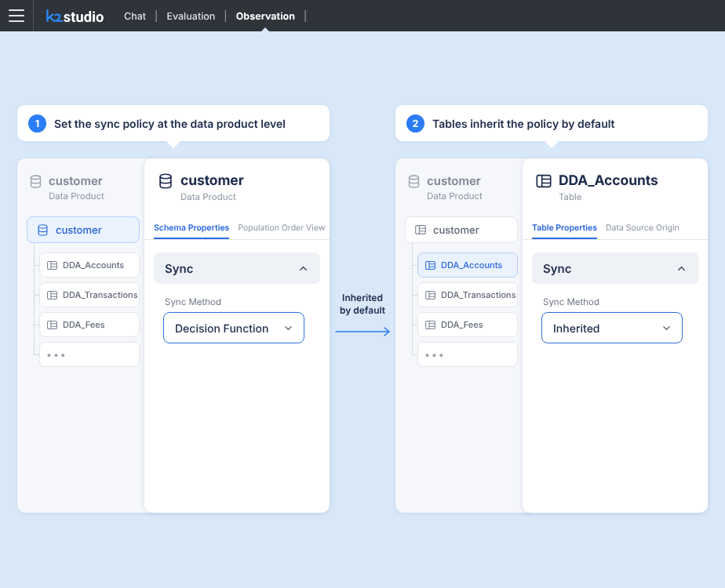Select DDA_Transactions in the right panel tree
Image resolution: width=725 pixels, height=588 pixels.
pos(468,295)
